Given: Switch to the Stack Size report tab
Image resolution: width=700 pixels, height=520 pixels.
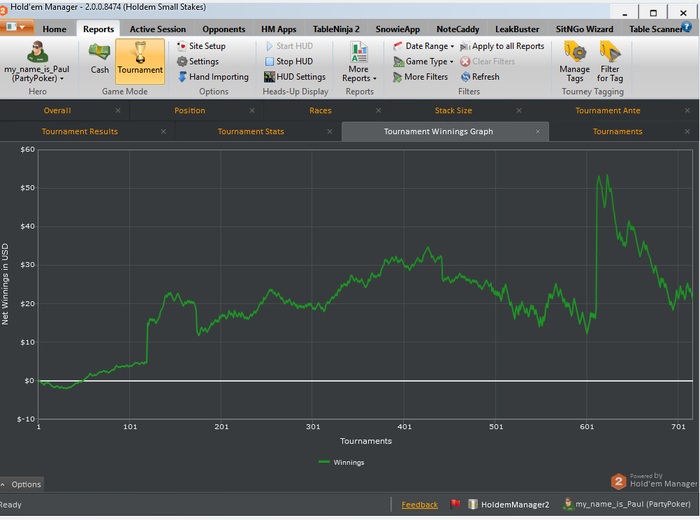Looking at the screenshot, I should coord(453,111).
